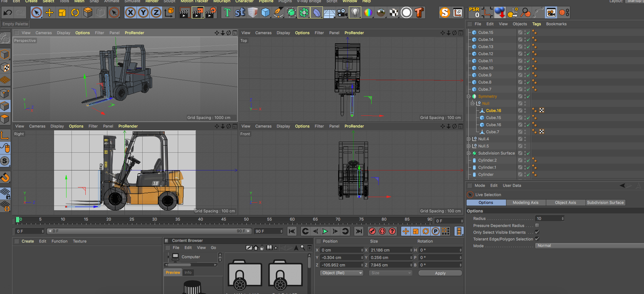
Task: Collapse the Symmetry object in the tree
Action: (469, 97)
